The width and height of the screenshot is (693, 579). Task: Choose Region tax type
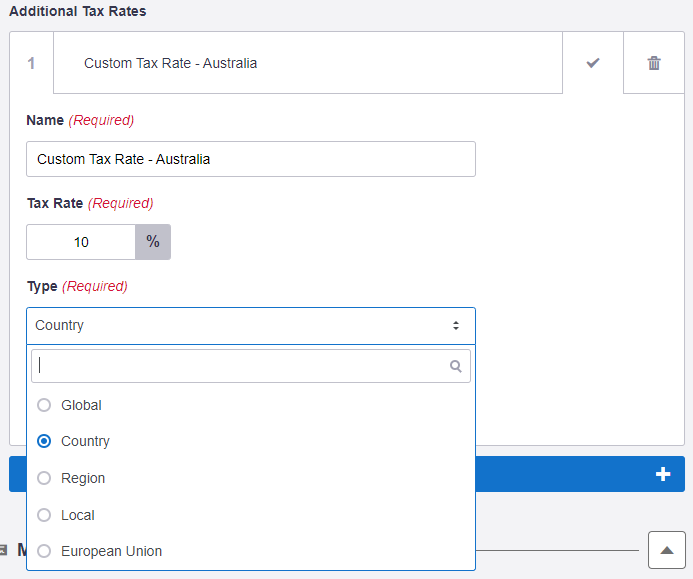44,478
